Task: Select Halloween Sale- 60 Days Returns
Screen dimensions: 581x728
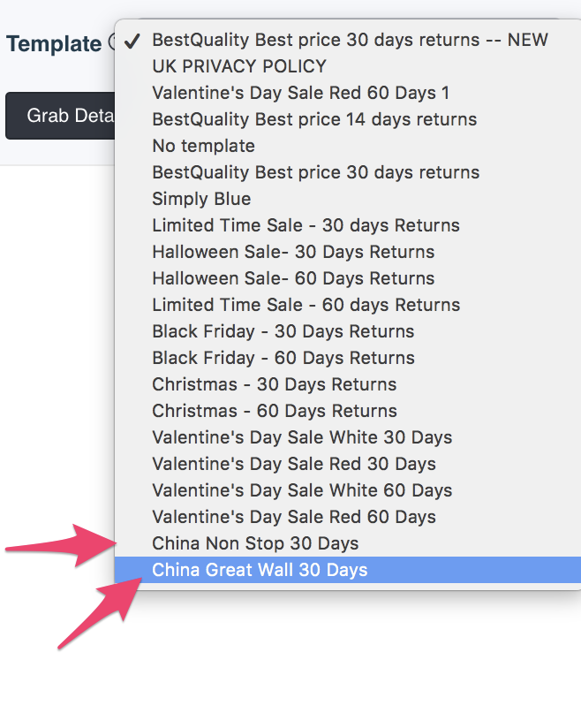Action: click(348, 278)
